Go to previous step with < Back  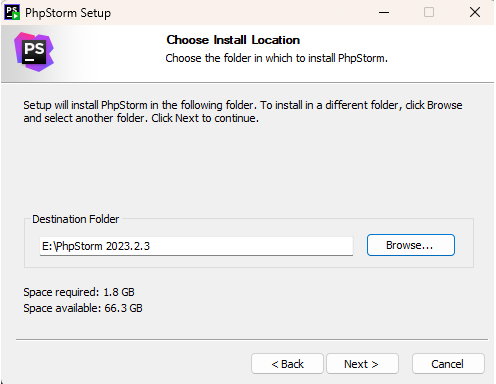coord(287,364)
